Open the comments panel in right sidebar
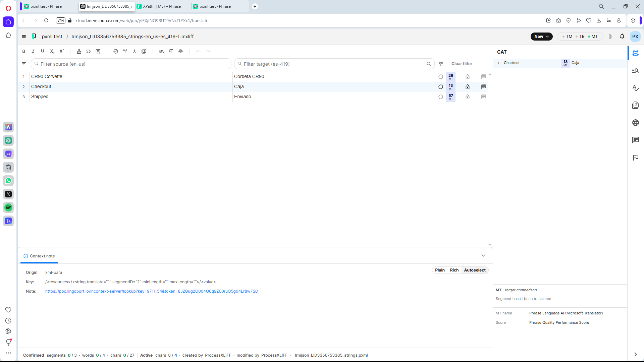Screen dimensions: 644x362 635,140
